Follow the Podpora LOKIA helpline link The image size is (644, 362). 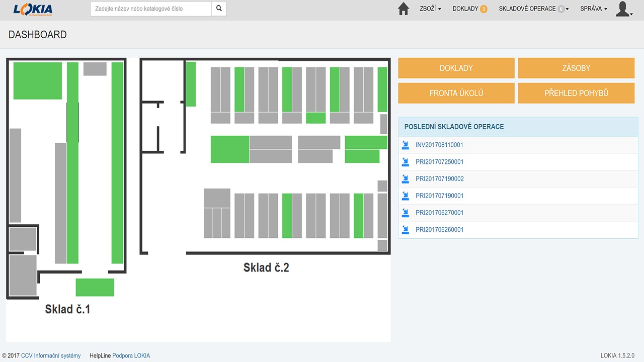[131, 355]
